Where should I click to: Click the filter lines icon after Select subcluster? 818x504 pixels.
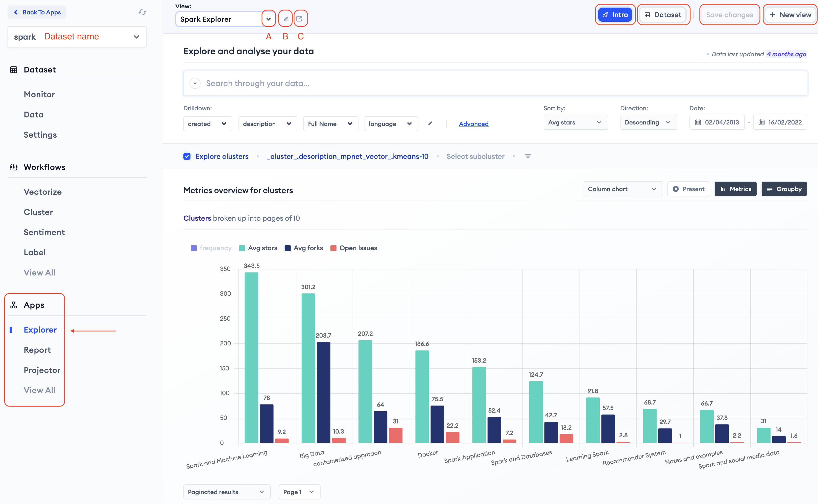pos(528,156)
